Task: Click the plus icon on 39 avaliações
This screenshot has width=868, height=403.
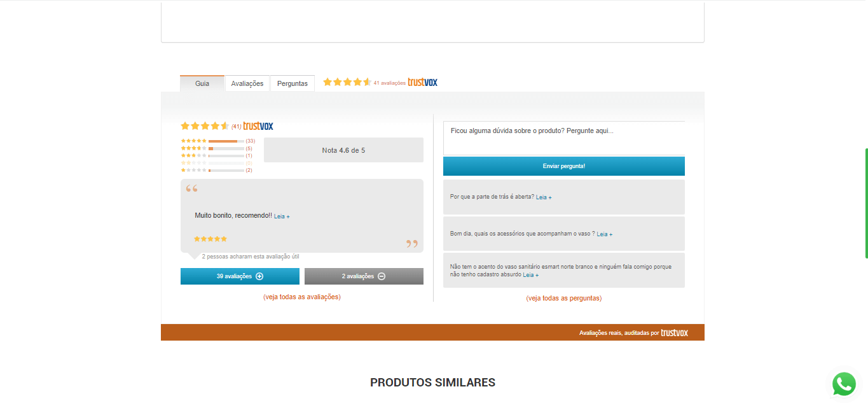Action: [x=259, y=276]
